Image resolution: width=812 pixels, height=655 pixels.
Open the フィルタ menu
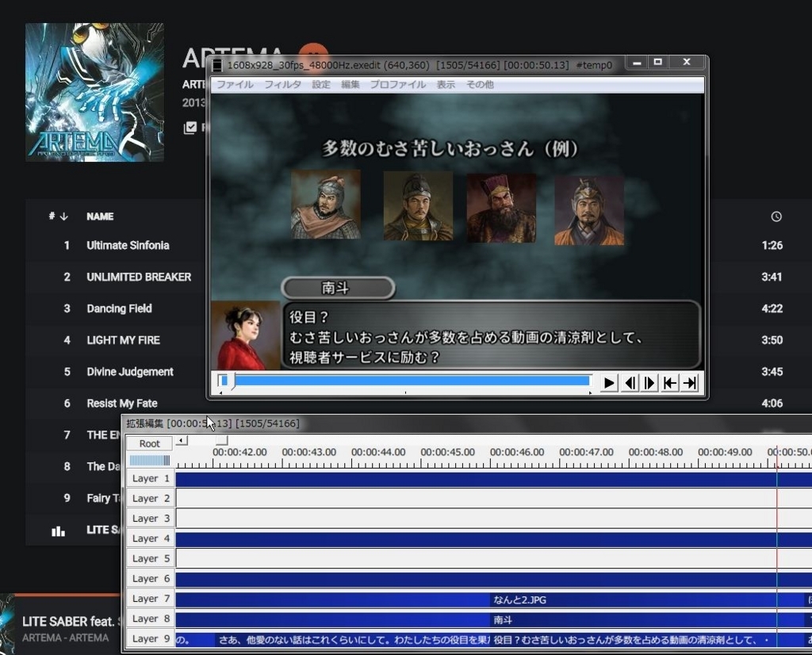[x=282, y=84]
